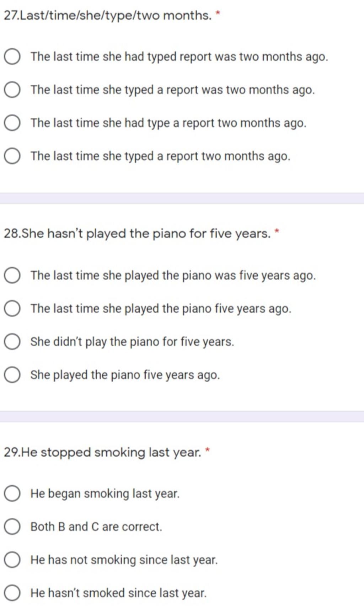The width and height of the screenshot is (364, 608).
Task: Click question 28 title about playing the piano
Action: (x=137, y=234)
